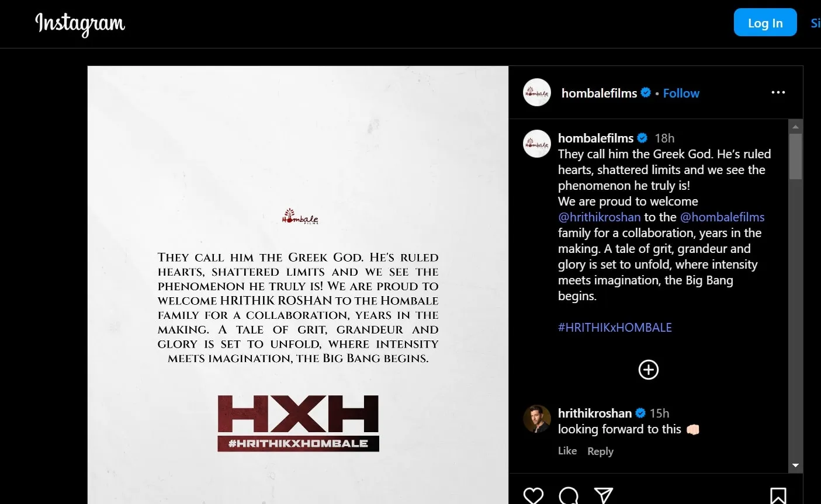The height and width of the screenshot is (504, 821).
Task: Click the Instagram logo
Action: [80, 24]
